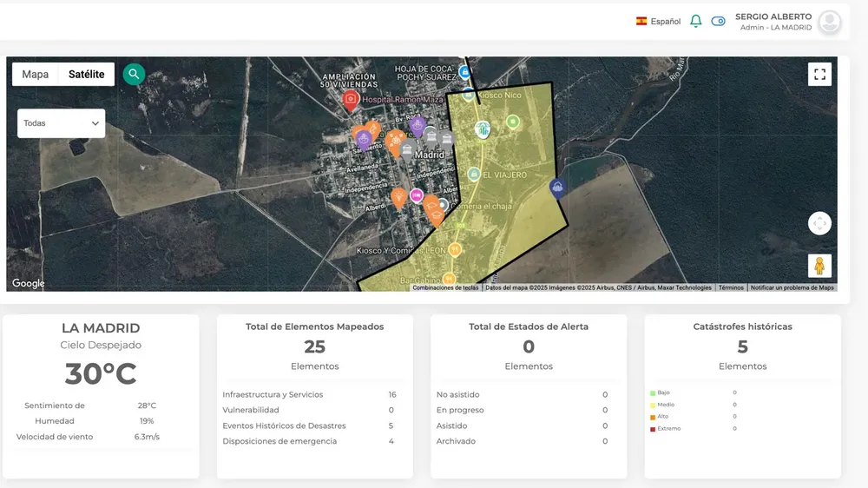The height and width of the screenshot is (488, 868).
Task: Toggle the eye switch in header
Action: pos(718,21)
